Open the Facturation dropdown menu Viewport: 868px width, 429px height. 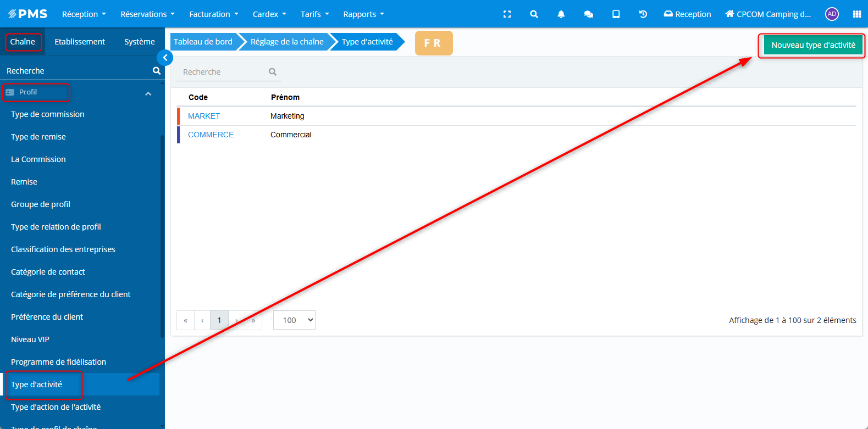click(213, 14)
